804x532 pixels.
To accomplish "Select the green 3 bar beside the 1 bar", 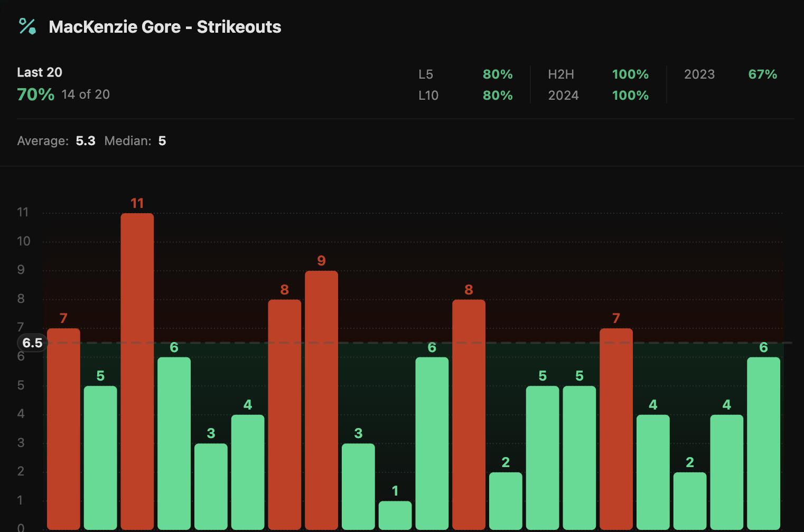I will (358, 486).
